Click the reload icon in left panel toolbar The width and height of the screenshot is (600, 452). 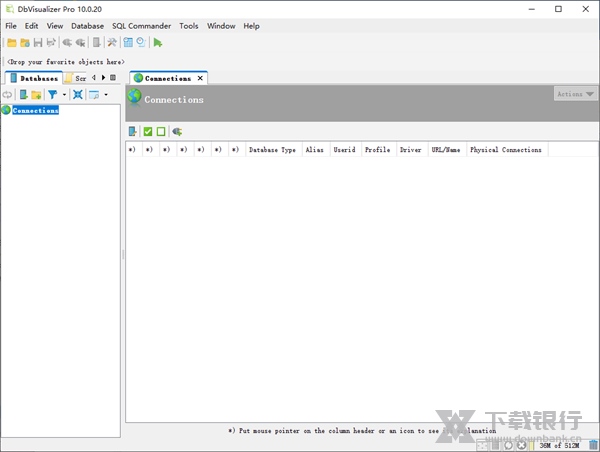click(x=8, y=95)
